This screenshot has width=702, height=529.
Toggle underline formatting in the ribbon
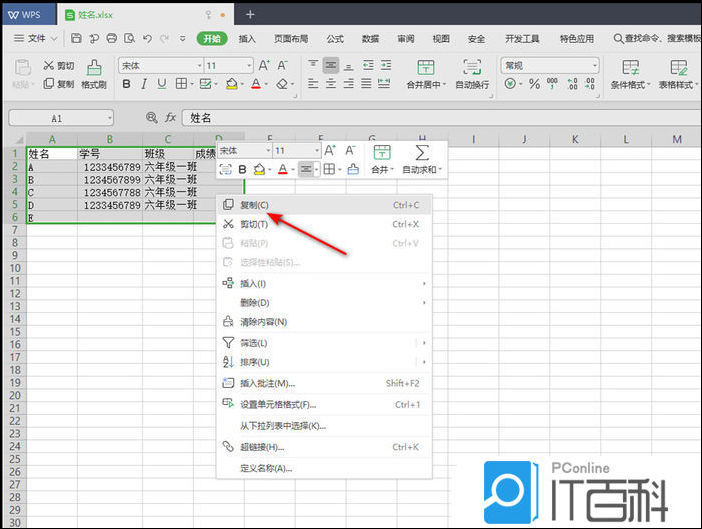click(162, 85)
